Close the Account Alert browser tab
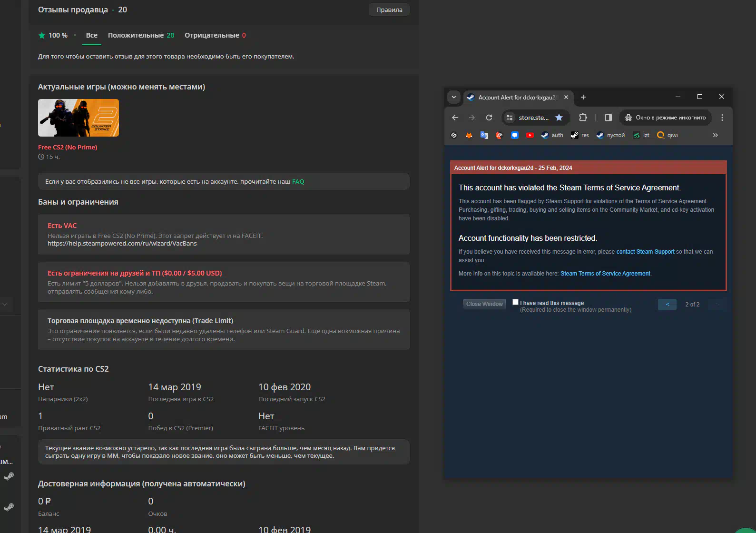756x533 pixels. tap(566, 97)
